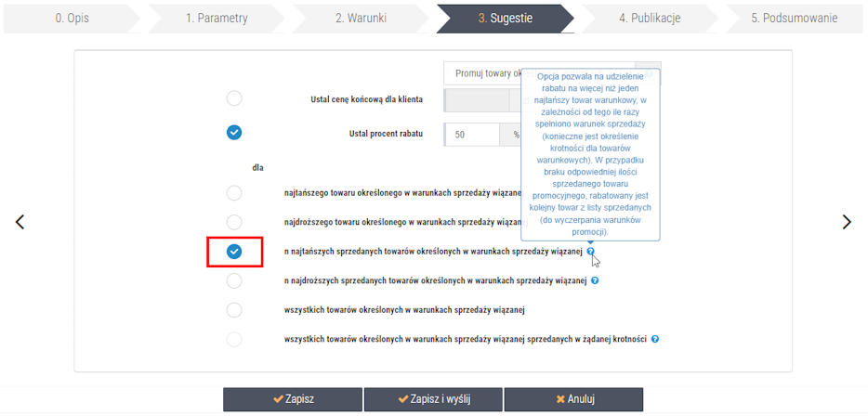Select Ustal cenę końcową dla klienta radio
Screen dimensions: 868x416
(x=234, y=99)
